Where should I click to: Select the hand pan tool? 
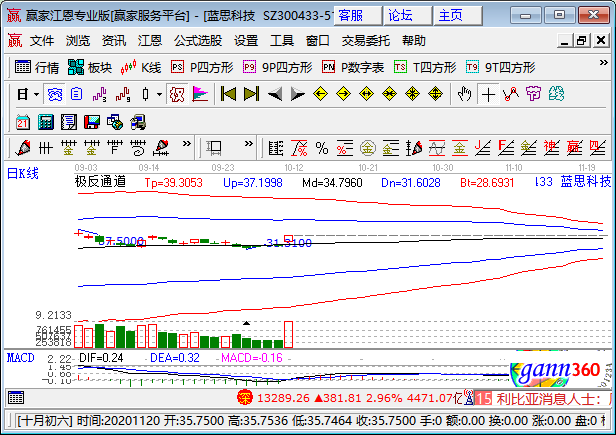tap(464, 94)
